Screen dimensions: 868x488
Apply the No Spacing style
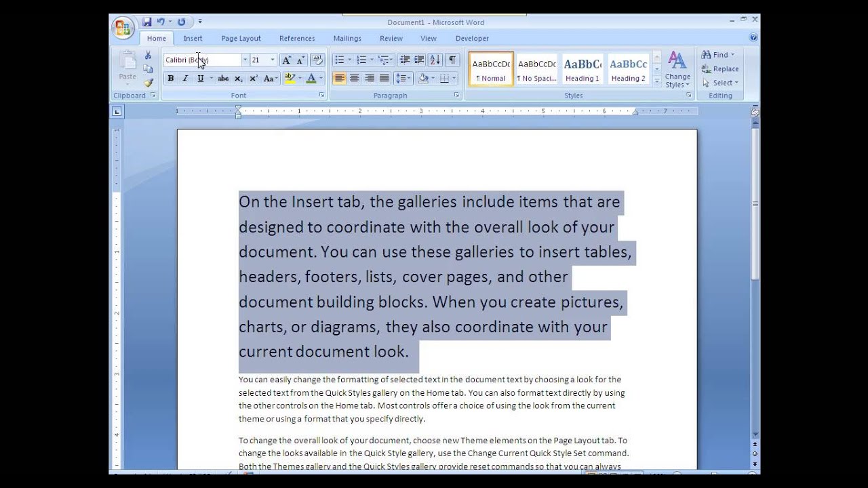pos(536,69)
